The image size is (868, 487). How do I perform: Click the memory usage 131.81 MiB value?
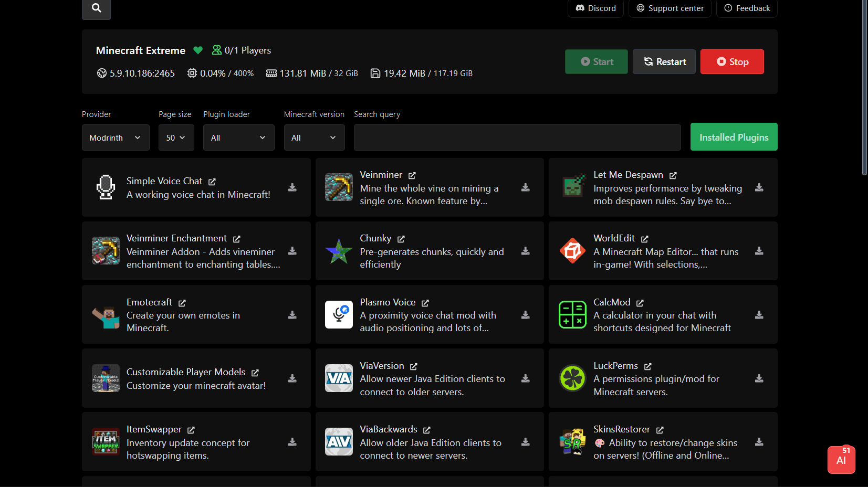[302, 73]
